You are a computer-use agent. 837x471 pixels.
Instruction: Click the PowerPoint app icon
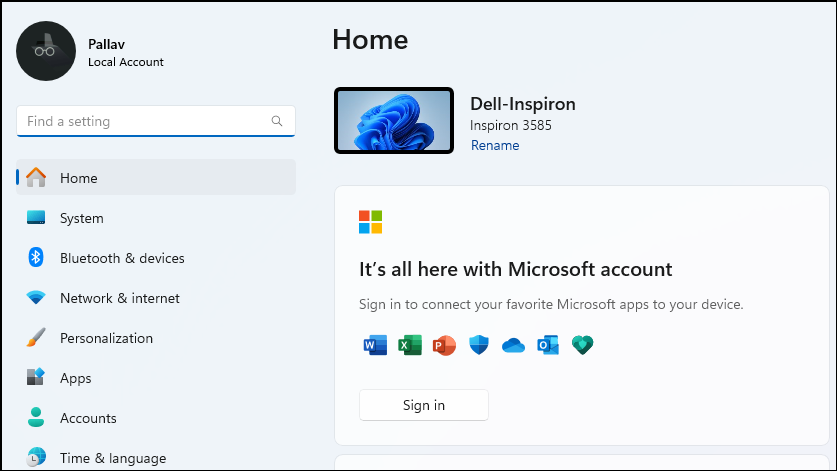(444, 345)
